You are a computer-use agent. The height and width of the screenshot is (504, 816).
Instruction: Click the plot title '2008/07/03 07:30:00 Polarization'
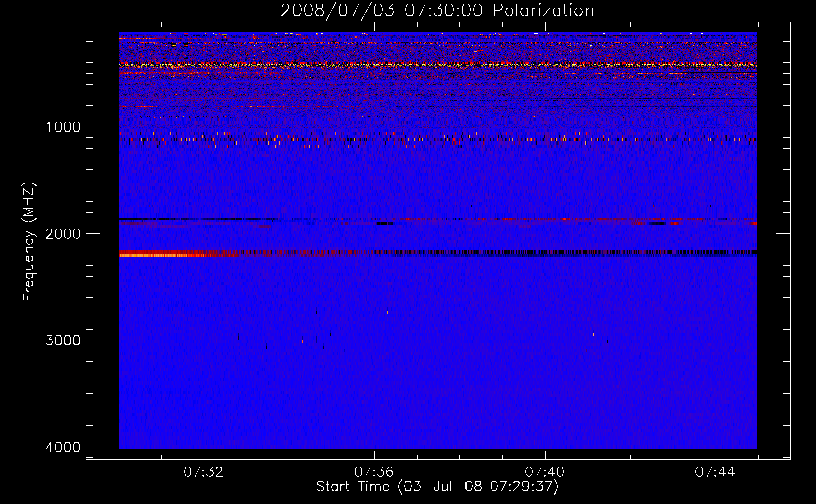tap(437, 10)
